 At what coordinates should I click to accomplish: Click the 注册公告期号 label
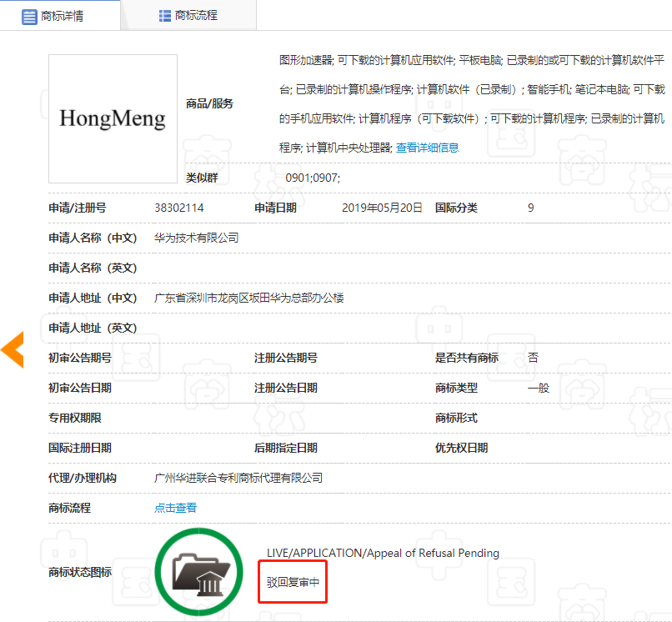click(x=285, y=358)
